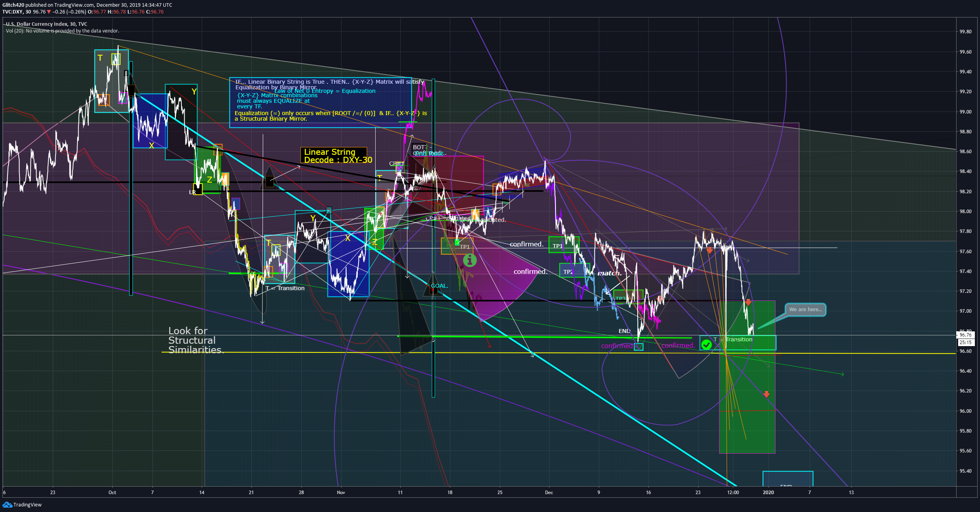Click the 'TVC:DXY, 30' symbol header
This screenshot has height=512, width=980.
17,12
